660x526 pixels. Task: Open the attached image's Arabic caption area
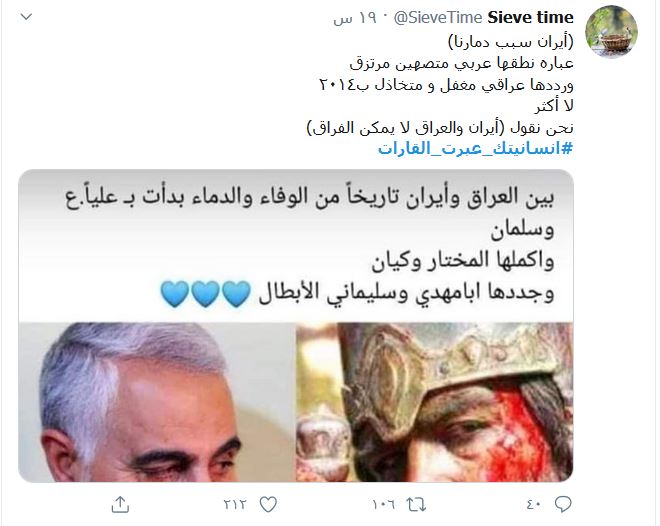(x=295, y=246)
